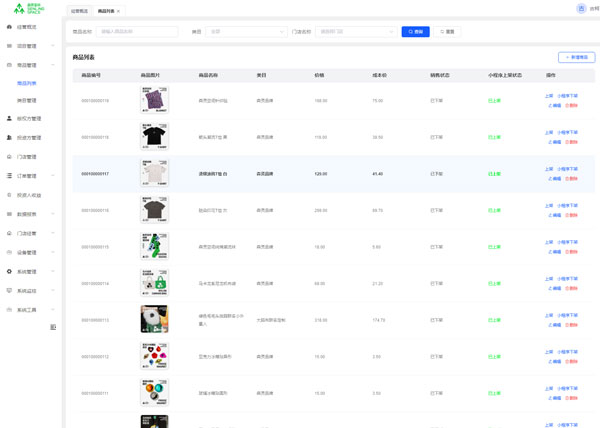Collapse the sidebar using the fold icon

(x=53, y=327)
